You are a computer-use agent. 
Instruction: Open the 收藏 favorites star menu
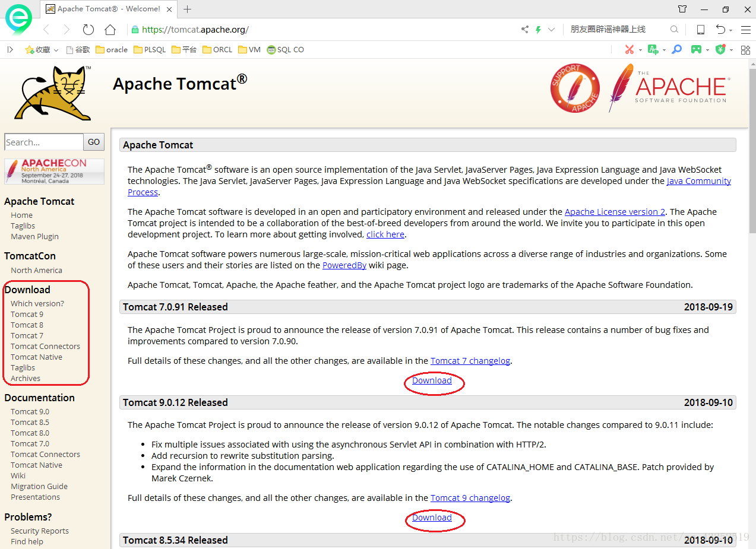tap(42, 50)
